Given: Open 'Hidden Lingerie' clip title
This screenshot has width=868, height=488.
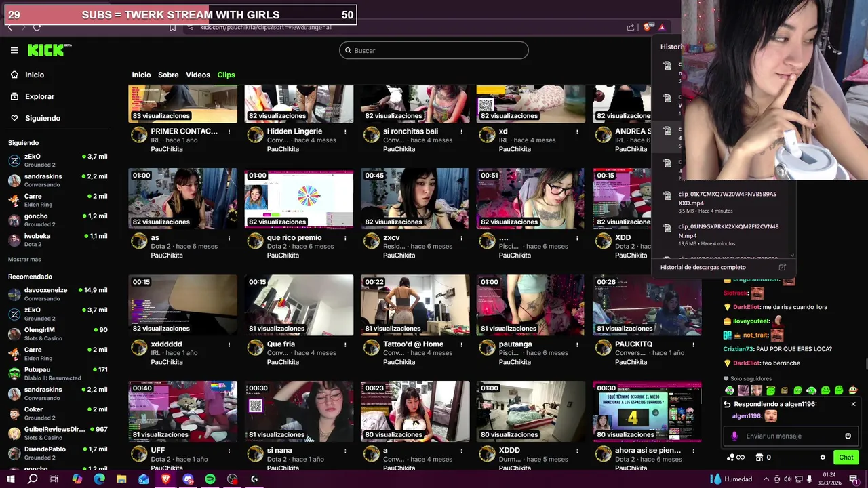Looking at the screenshot, I should (x=294, y=131).
